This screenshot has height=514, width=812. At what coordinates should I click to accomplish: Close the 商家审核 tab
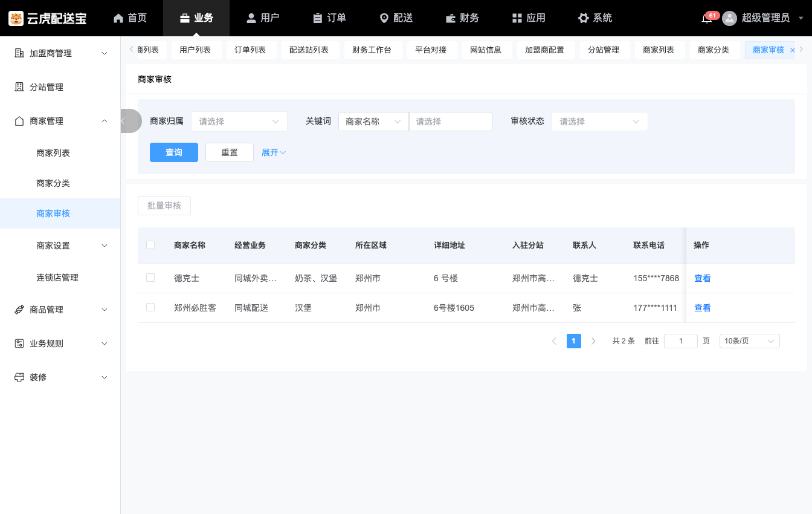point(793,50)
